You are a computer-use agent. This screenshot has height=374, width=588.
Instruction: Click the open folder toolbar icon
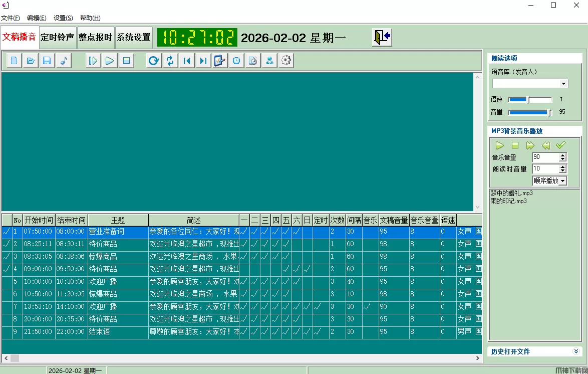pyautogui.click(x=31, y=61)
